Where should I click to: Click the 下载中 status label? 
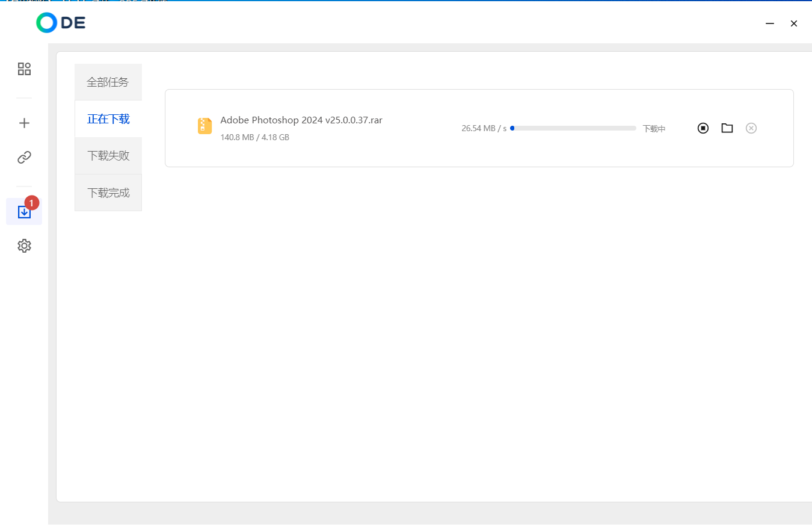coord(654,129)
